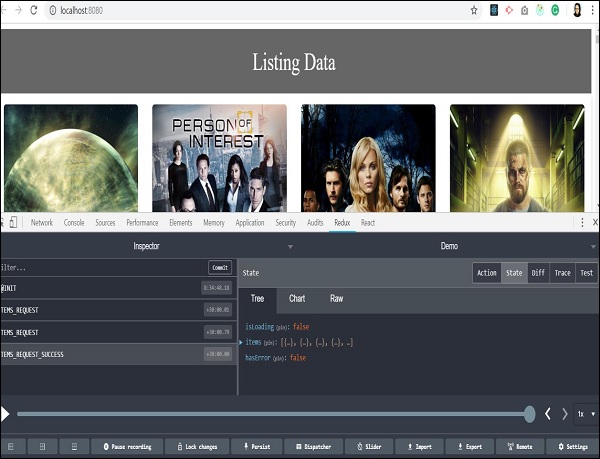
Task: Click the hasError false state entry
Action: coord(276,358)
